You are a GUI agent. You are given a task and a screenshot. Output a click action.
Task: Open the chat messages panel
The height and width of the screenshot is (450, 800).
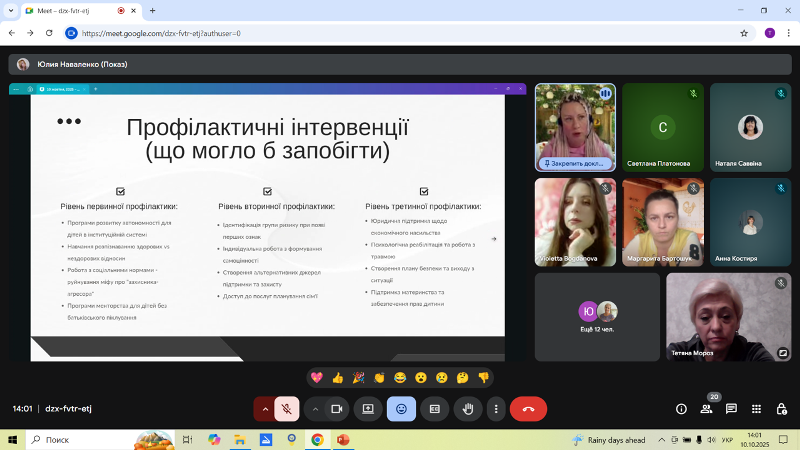tap(731, 409)
